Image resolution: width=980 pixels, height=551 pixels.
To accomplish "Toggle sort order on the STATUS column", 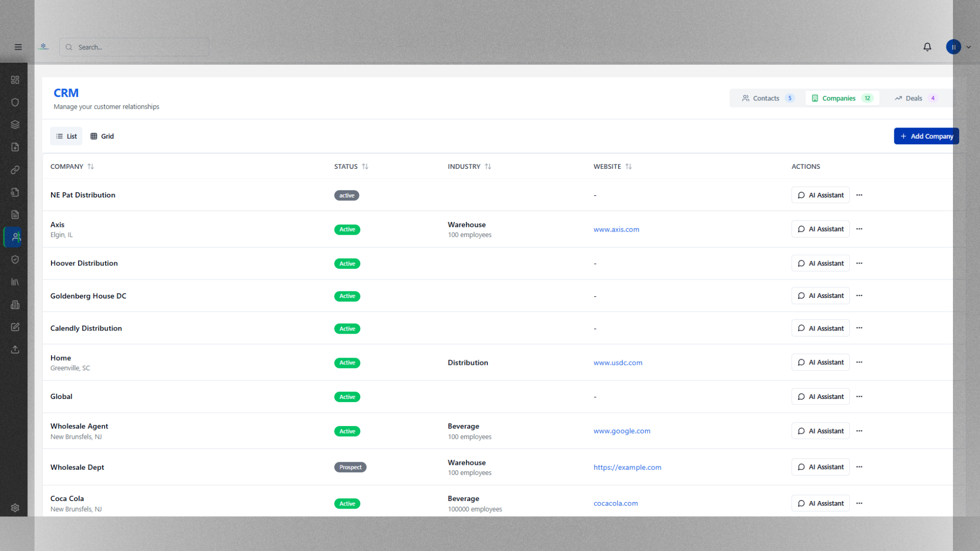I will coord(365,166).
